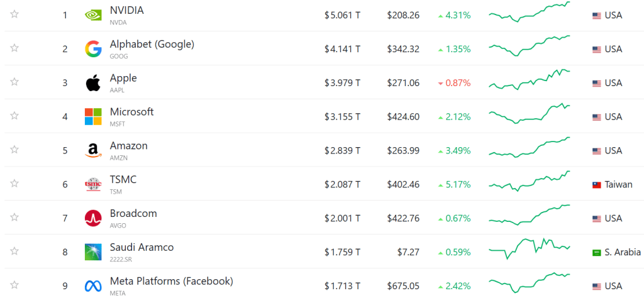The width and height of the screenshot is (644, 298).
Task: Click the Broadcom logo icon
Action: click(93, 218)
